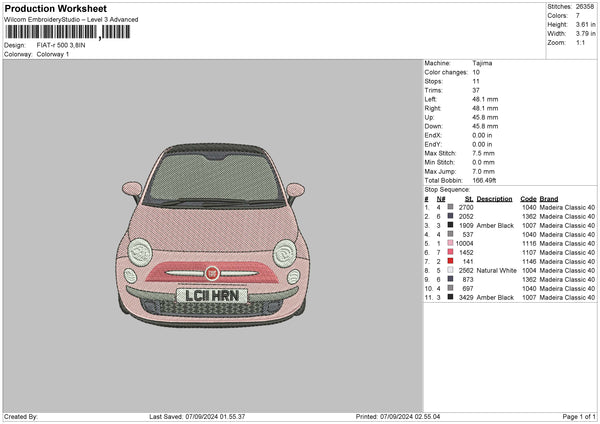Click the car's windshield
The image size is (600, 424).
pyautogui.click(x=213, y=176)
